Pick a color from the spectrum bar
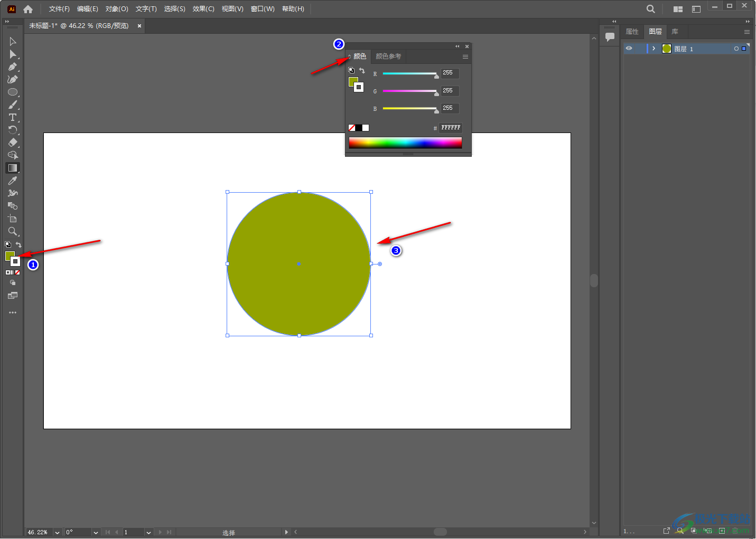 405,143
